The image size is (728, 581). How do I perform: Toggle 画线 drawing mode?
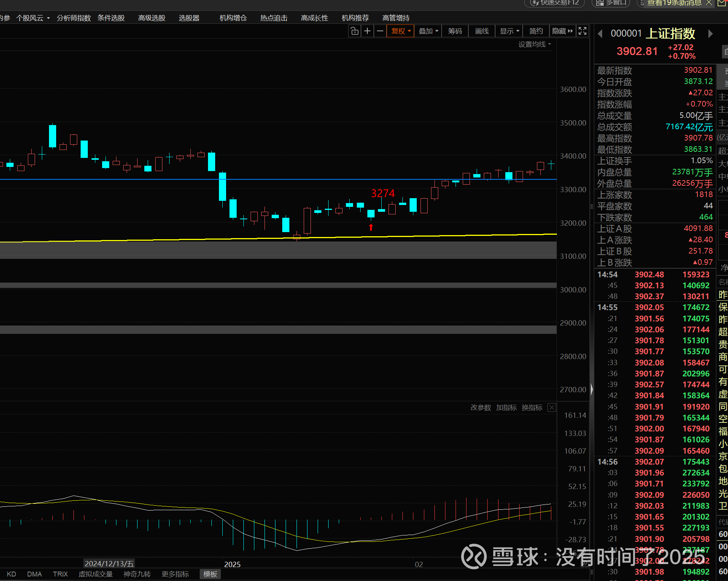tap(482, 31)
